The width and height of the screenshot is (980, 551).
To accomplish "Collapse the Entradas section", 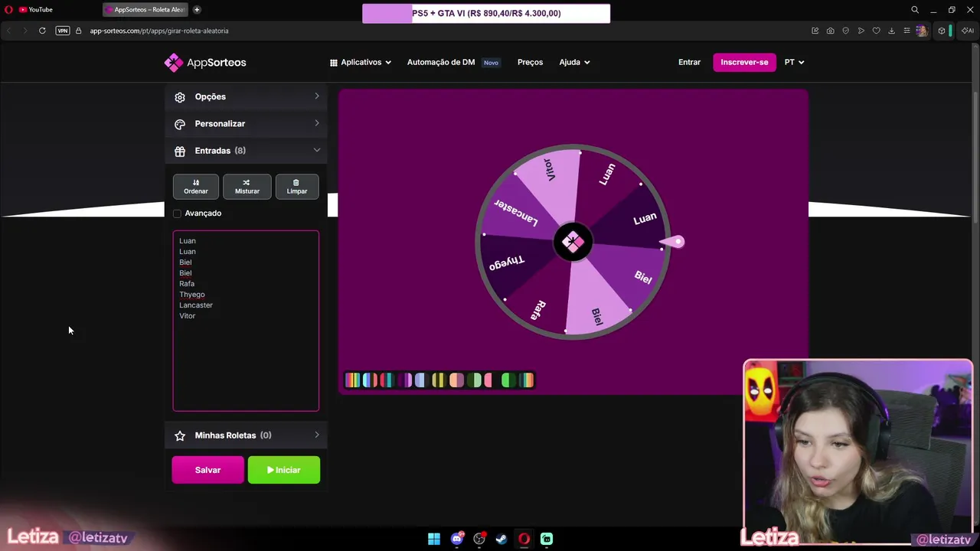I will point(246,151).
